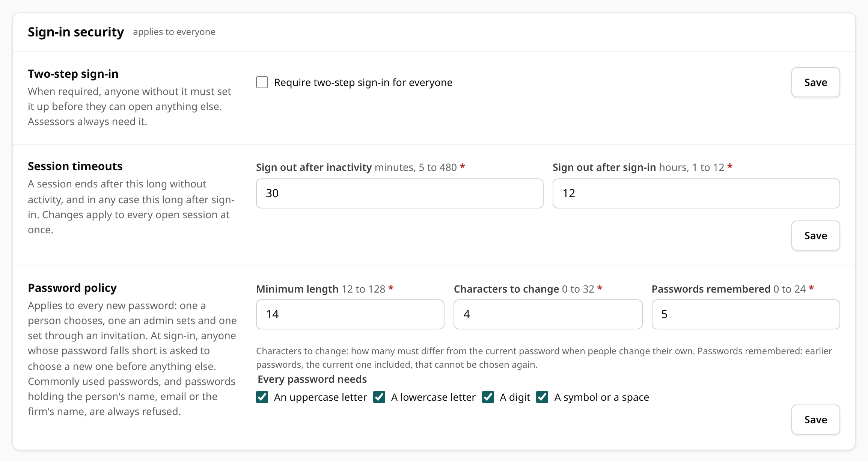The image size is (868, 462).
Task: Focus the Sign out after inactivity field
Action: tap(399, 193)
